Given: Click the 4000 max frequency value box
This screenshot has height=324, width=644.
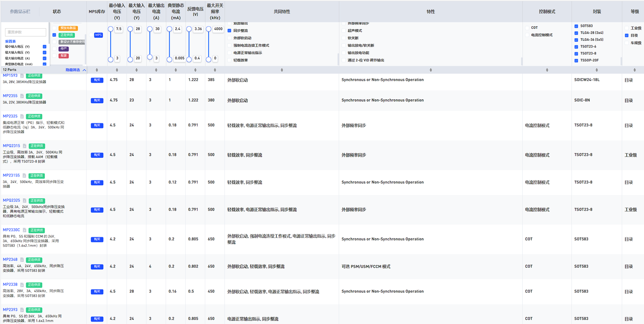Looking at the screenshot, I should click(218, 29).
